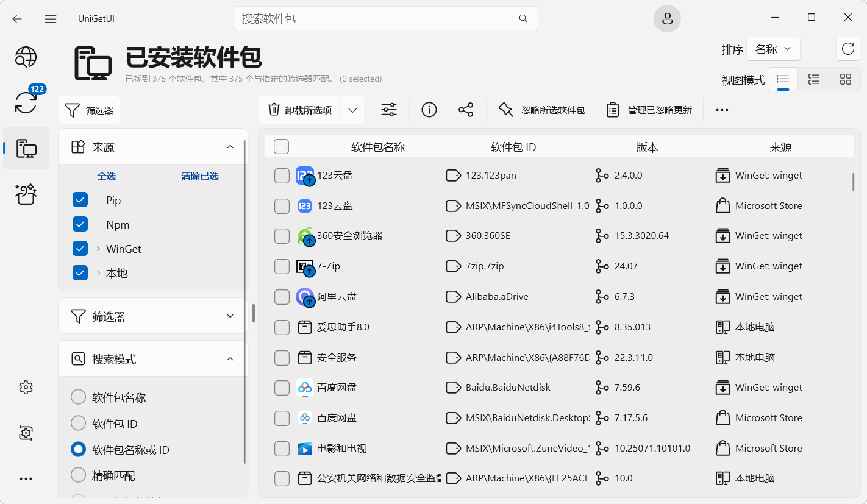Tick the checkbox for 7-Zip

point(282,266)
